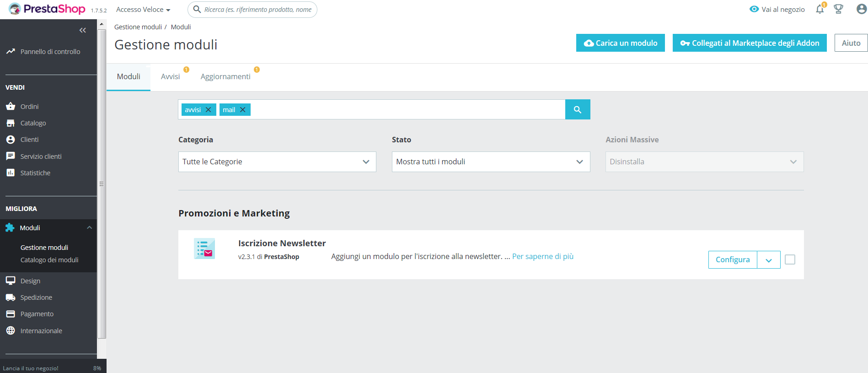868x373 pixels.
Task: Click the blue search magnifier button
Action: coord(577,109)
